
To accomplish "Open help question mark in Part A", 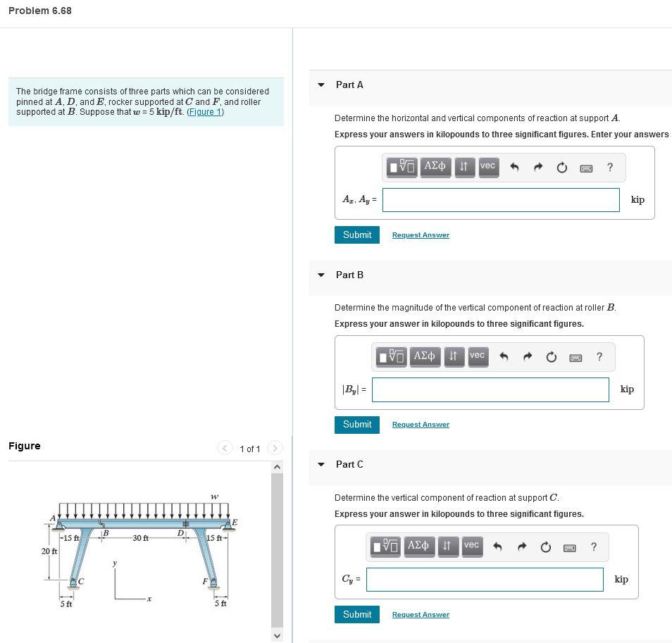I will click(x=610, y=167).
